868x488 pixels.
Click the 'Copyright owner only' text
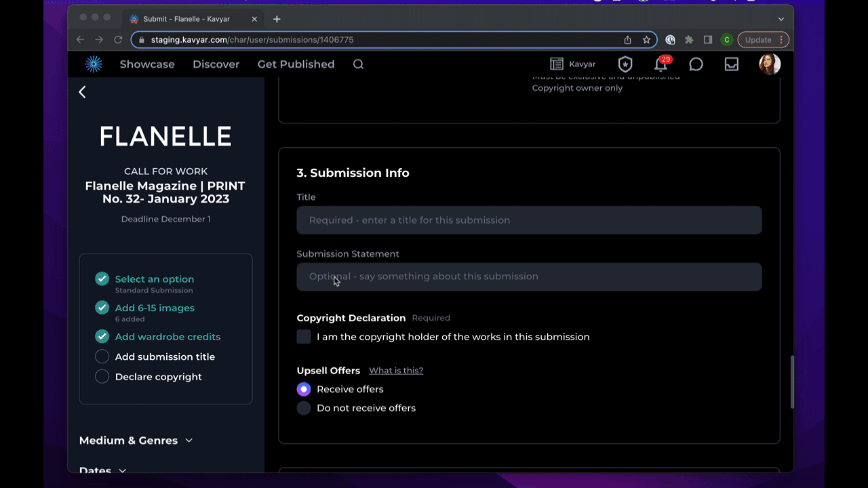point(577,88)
